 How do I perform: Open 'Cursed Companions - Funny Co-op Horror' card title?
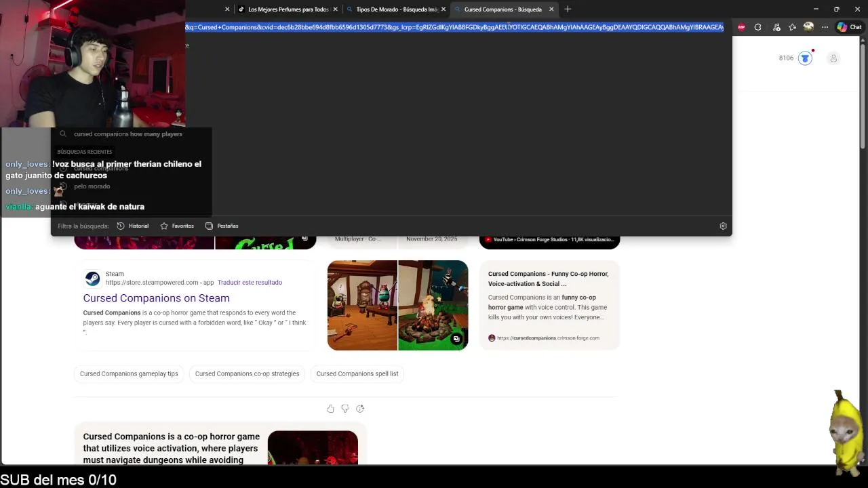[548, 279]
